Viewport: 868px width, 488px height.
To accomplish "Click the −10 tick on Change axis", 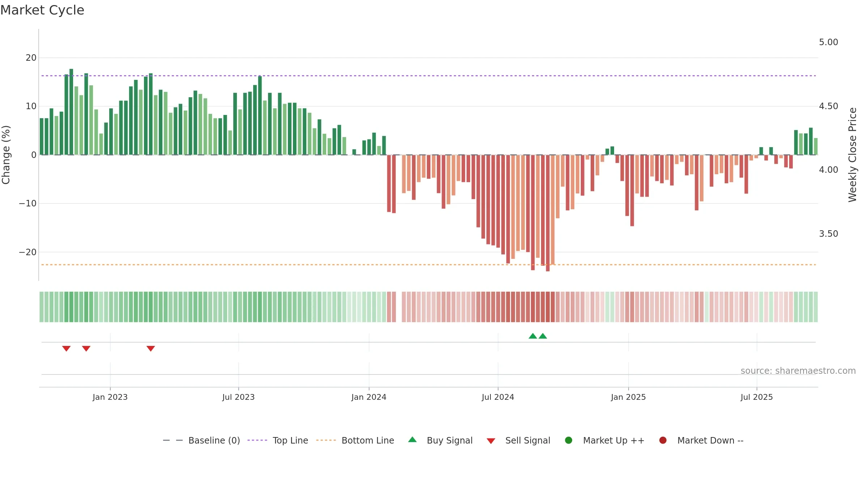I will [28, 204].
